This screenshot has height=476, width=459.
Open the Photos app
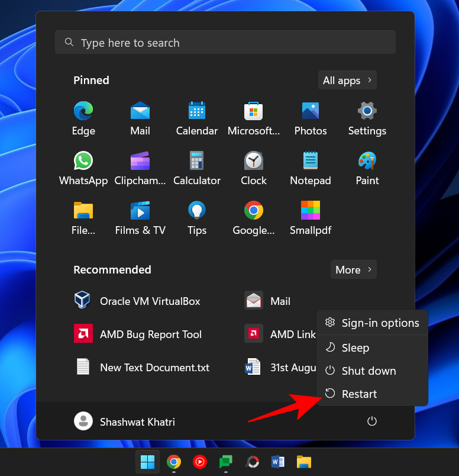point(311,118)
